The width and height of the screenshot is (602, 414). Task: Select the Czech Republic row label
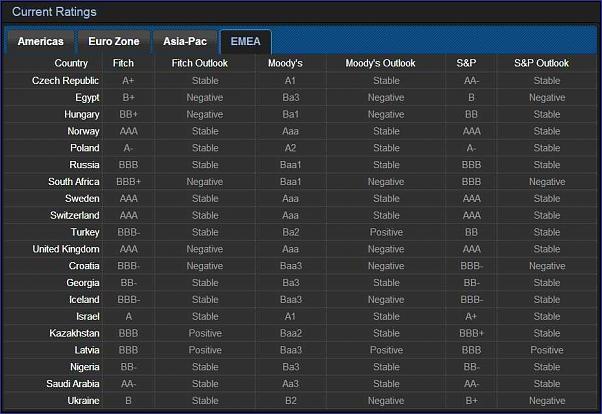pos(65,81)
